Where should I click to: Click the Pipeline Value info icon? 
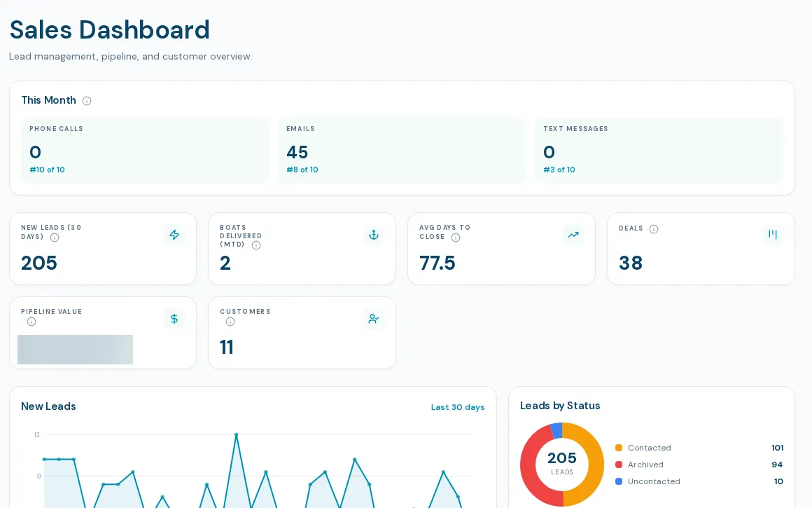pyautogui.click(x=31, y=322)
